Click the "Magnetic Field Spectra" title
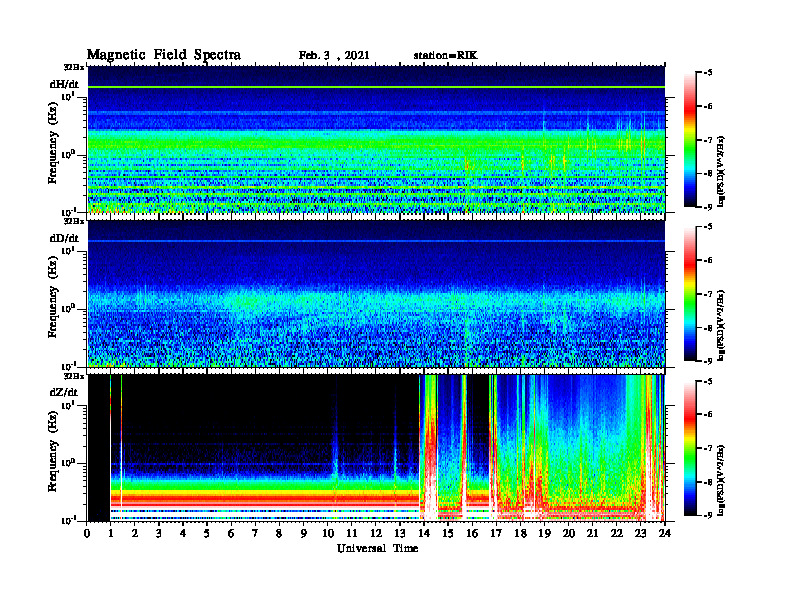The width and height of the screenshot is (792, 612). pos(164,55)
